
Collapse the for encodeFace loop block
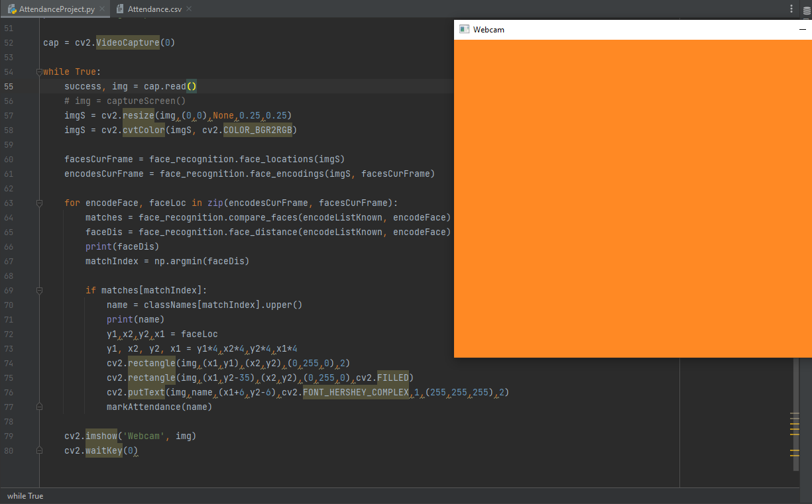pyautogui.click(x=39, y=203)
